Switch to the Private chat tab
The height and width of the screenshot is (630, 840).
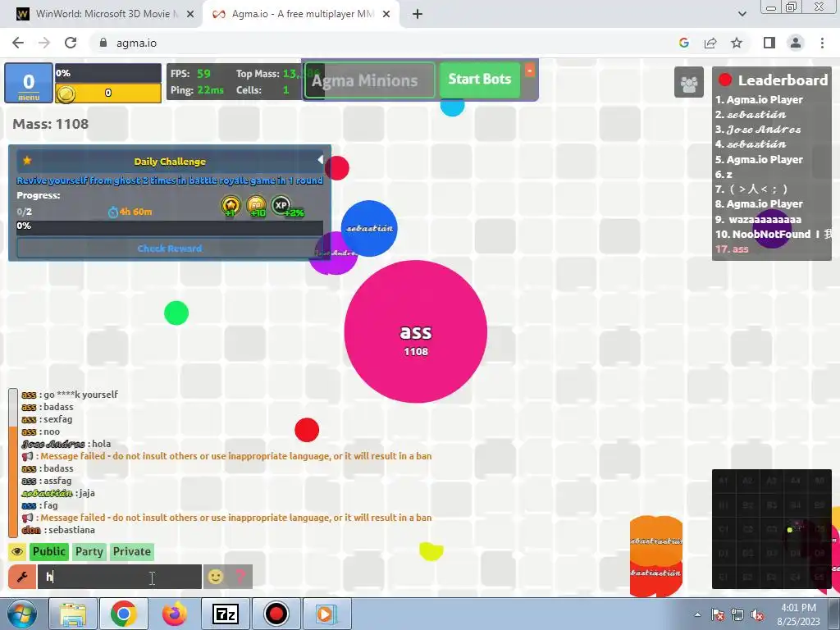tap(132, 551)
